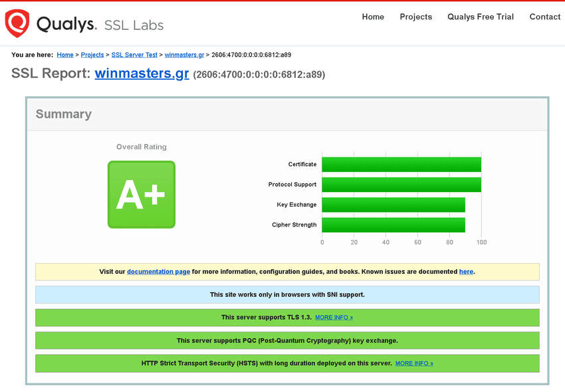Open the Projects menu item

pos(416,17)
